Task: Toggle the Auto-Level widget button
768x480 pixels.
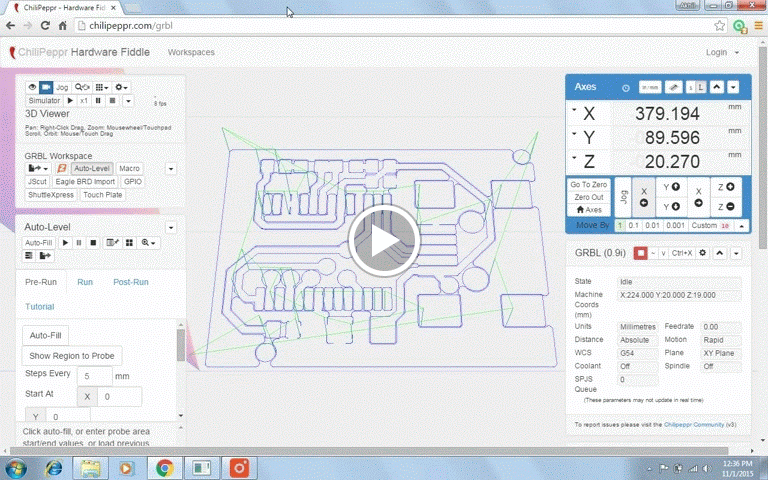Action: click(x=92, y=169)
